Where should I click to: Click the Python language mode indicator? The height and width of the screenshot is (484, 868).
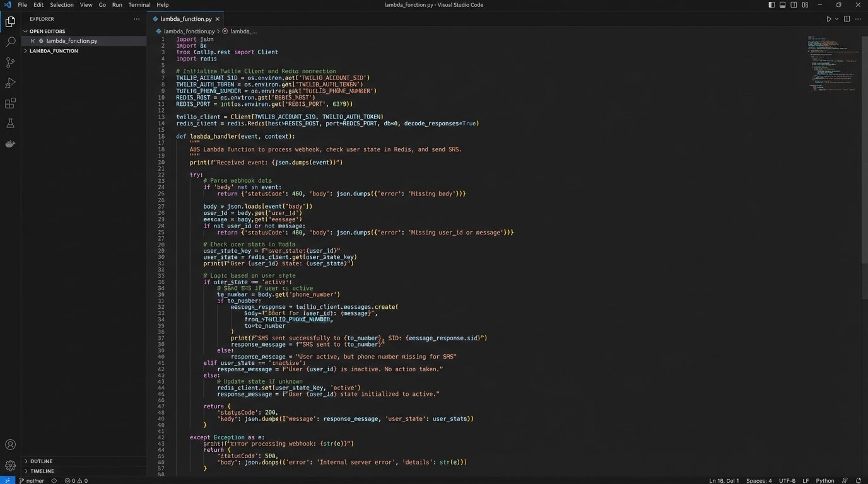824,481
